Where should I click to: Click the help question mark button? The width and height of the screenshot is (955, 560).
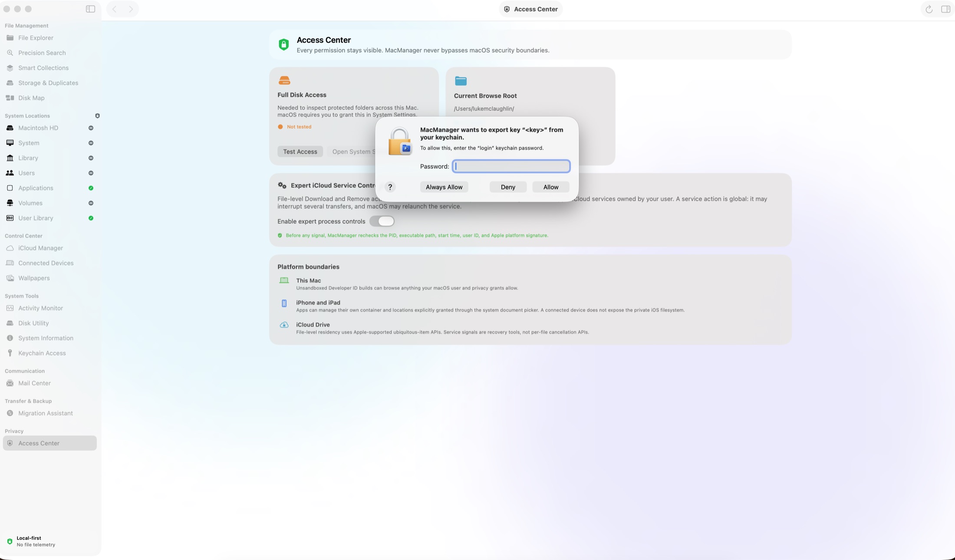[x=390, y=187]
